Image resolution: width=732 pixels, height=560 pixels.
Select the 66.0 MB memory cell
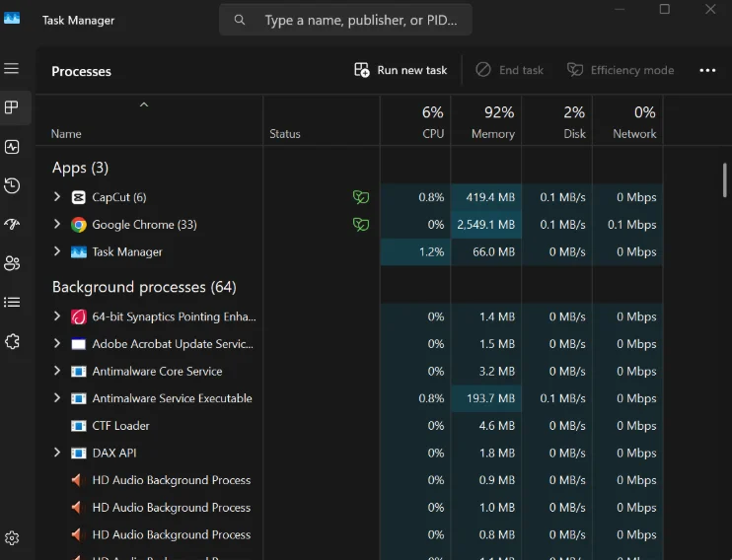pyautogui.click(x=486, y=252)
